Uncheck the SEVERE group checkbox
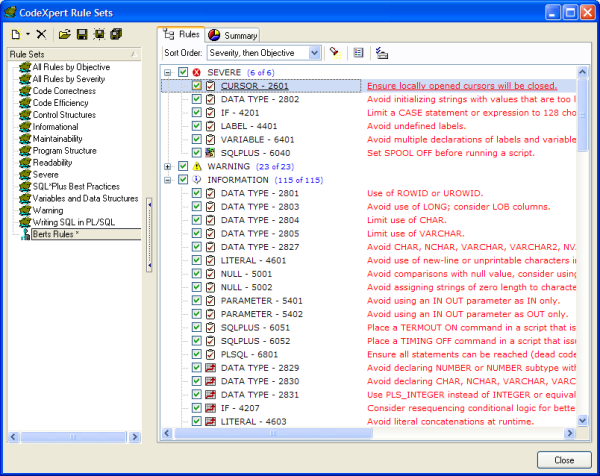 tap(183, 72)
